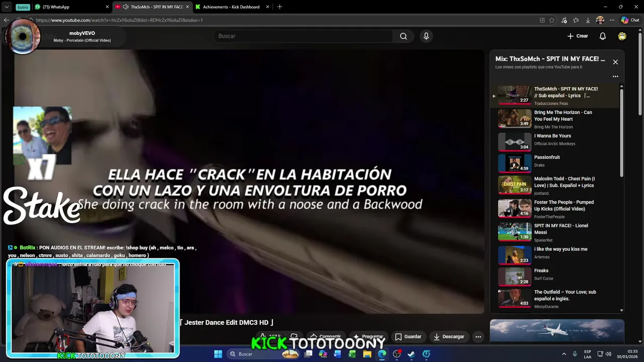
Task: Play ThxSoMch SPIT IN MY FACE playlist item
Action: 553,96
